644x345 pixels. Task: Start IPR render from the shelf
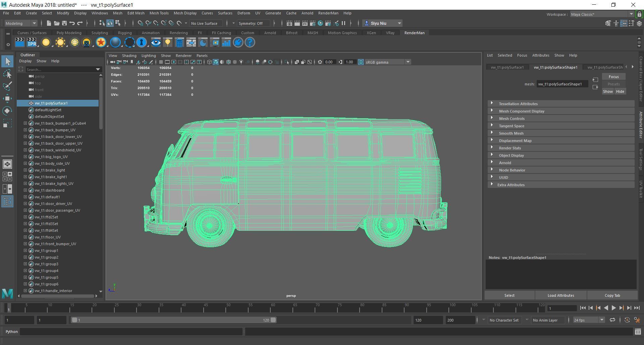[x=32, y=43]
